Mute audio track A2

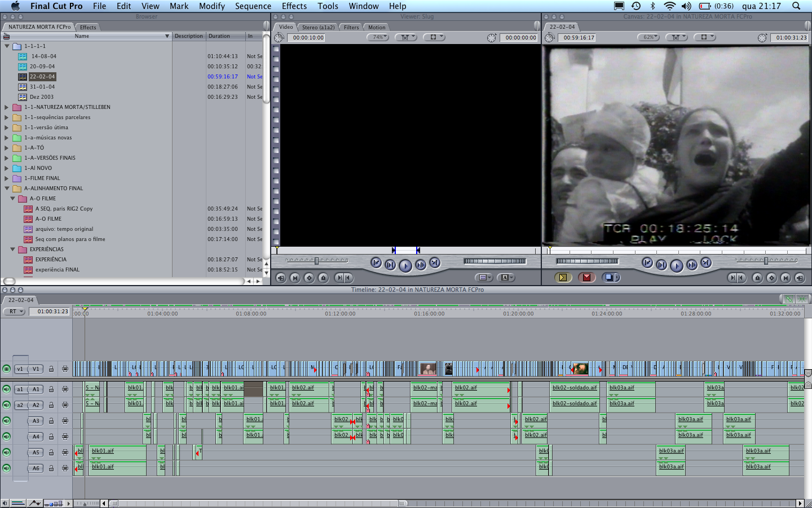coord(6,405)
